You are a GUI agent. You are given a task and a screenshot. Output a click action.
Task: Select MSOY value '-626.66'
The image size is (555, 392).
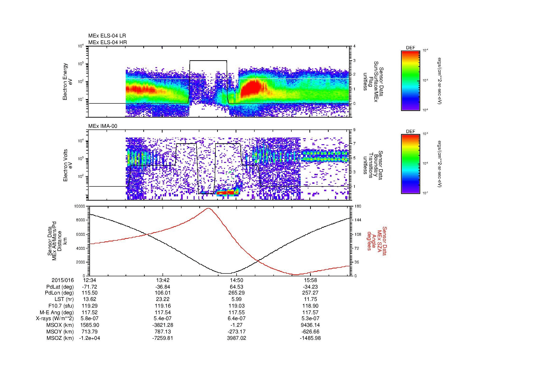tap(310, 332)
